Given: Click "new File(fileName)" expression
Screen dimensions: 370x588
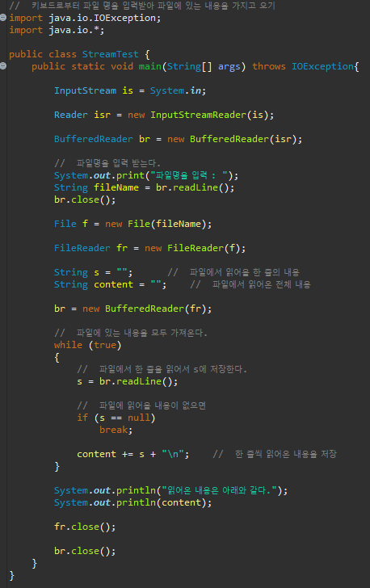Looking at the screenshot, I should tap(155, 224).
